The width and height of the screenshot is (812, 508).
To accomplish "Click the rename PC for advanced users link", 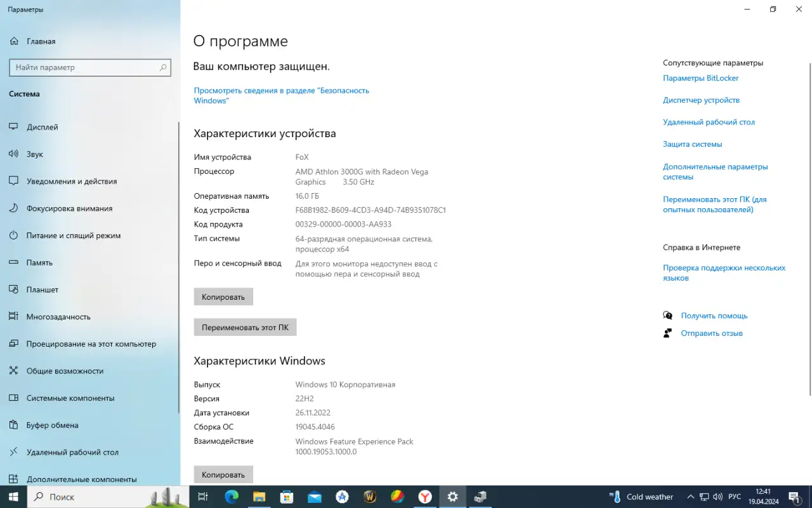I will pos(714,204).
